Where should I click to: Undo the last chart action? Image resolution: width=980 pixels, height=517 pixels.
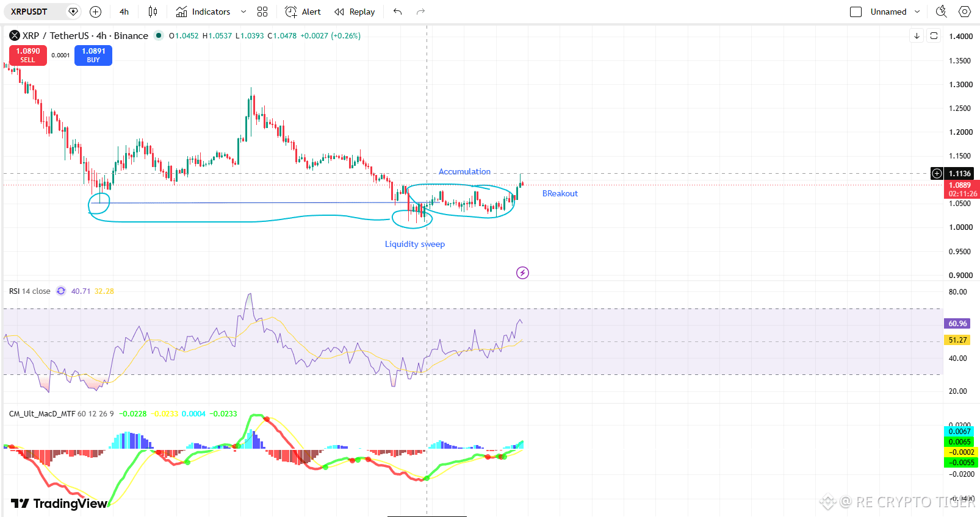(x=398, y=12)
